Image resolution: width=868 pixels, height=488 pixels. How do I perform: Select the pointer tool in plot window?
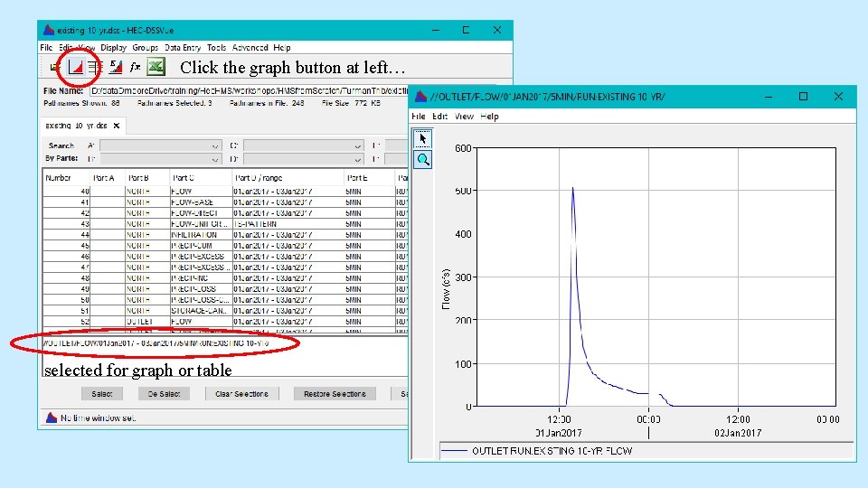point(423,138)
